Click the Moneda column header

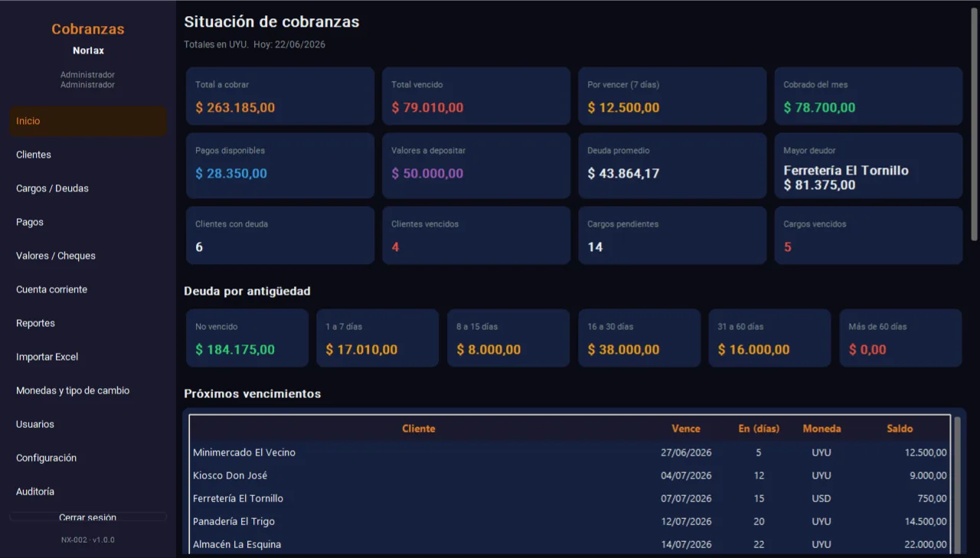coord(822,429)
